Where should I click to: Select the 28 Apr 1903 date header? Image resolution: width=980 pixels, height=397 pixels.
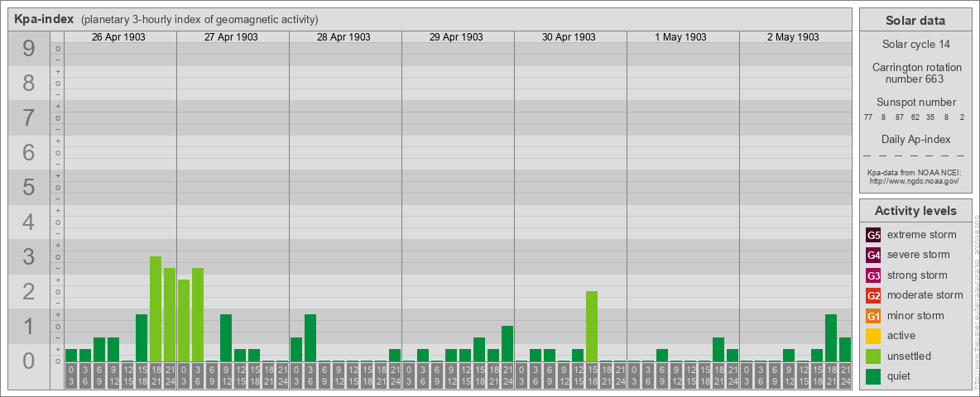(343, 37)
